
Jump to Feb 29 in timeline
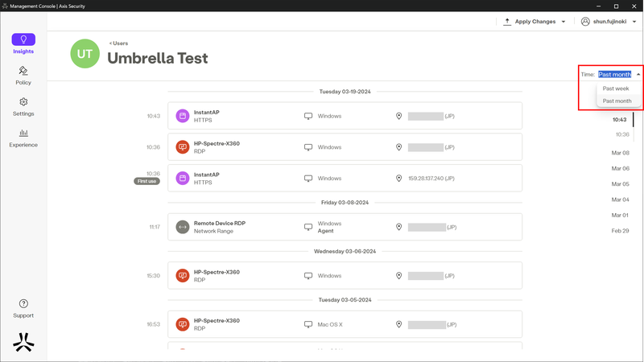pyautogui.click(x=620, y=231)
